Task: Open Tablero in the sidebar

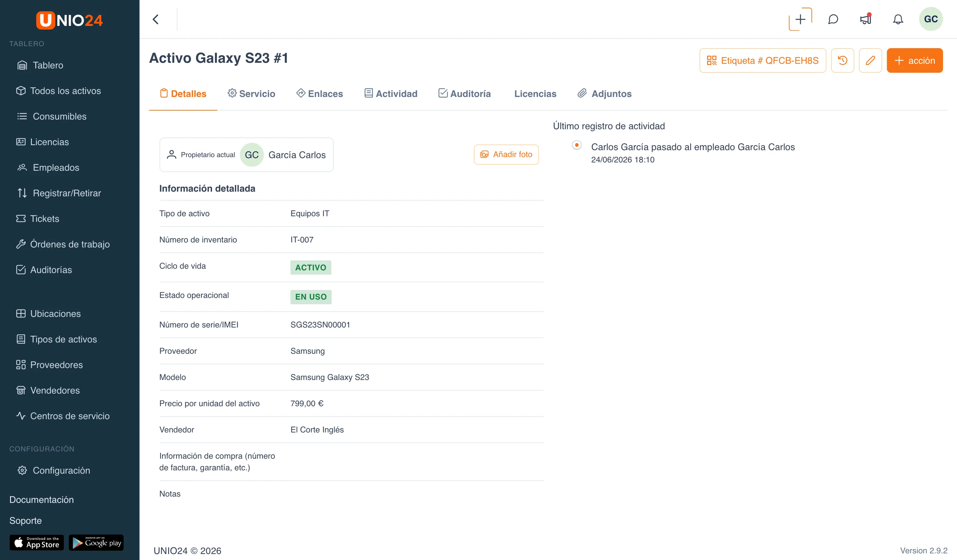Action: (x=48, y=65)
